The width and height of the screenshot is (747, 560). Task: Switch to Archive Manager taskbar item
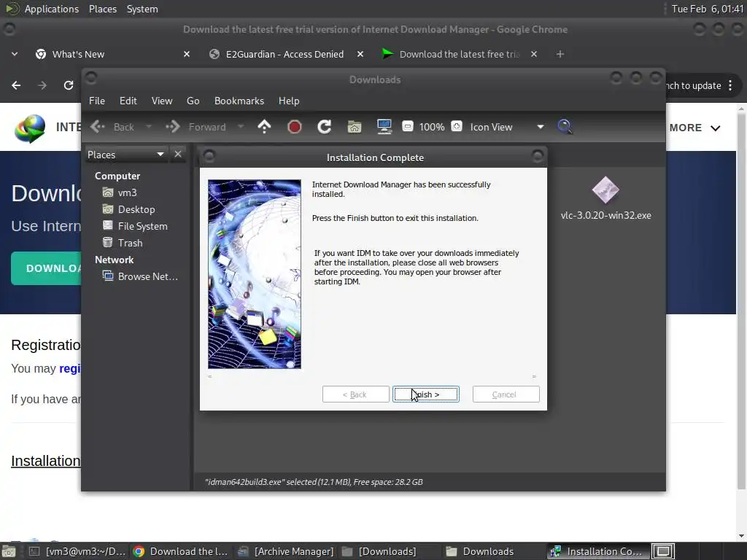pos(286,551)
